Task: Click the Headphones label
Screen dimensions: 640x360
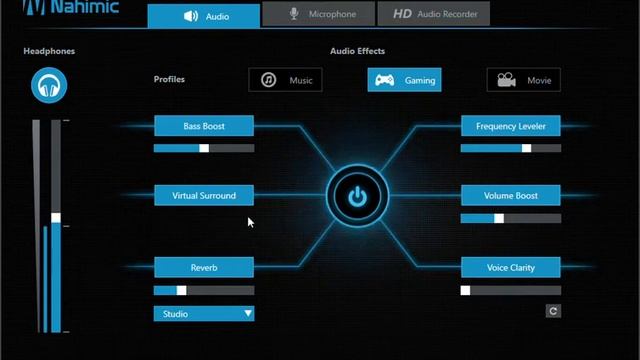Action: coord(49,51)
